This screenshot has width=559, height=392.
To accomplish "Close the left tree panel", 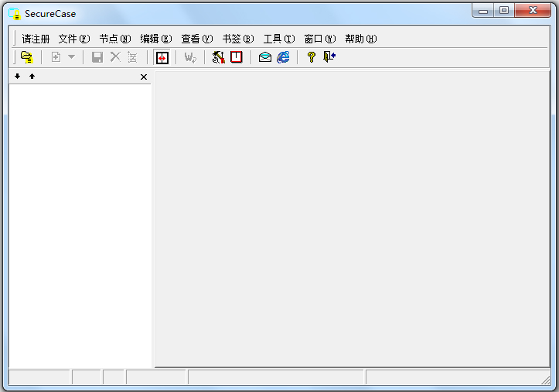I will pos(144,77).
